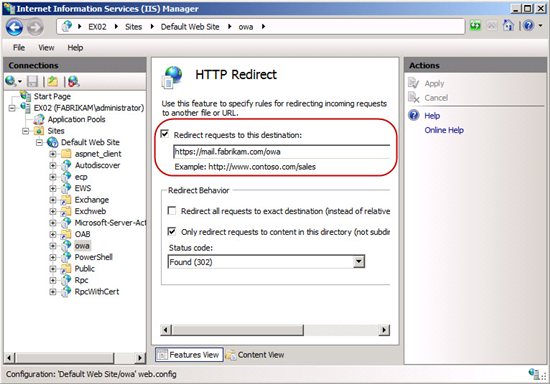Open the File menu
This screenshot has width=550, height=384.
click(19, 48)
